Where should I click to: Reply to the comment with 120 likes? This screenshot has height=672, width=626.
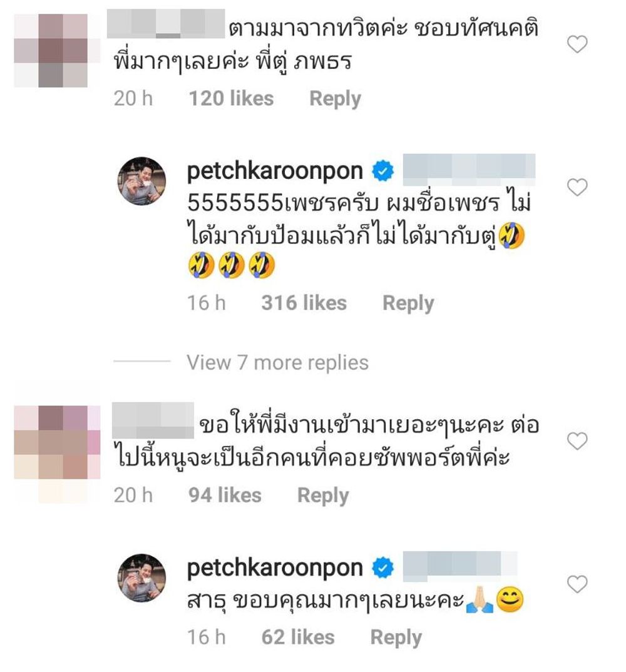(336, 99)
